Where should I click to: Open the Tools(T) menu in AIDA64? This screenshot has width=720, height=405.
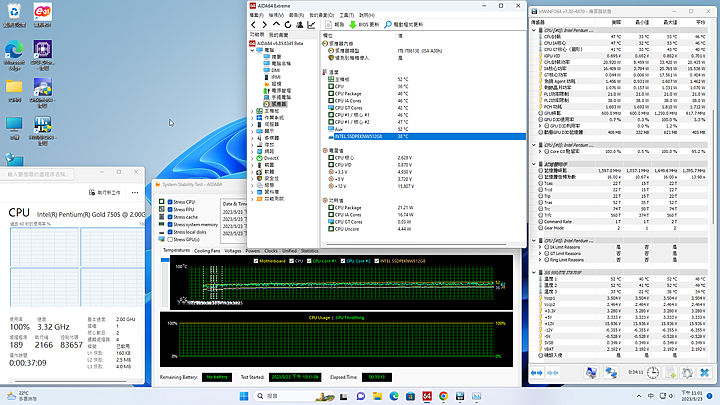(x=346, y=15)
